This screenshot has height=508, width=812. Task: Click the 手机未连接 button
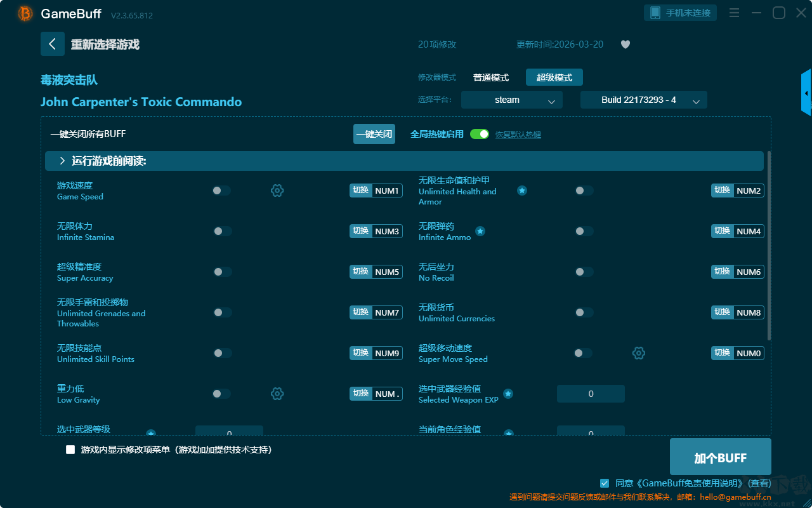(681, 13)
